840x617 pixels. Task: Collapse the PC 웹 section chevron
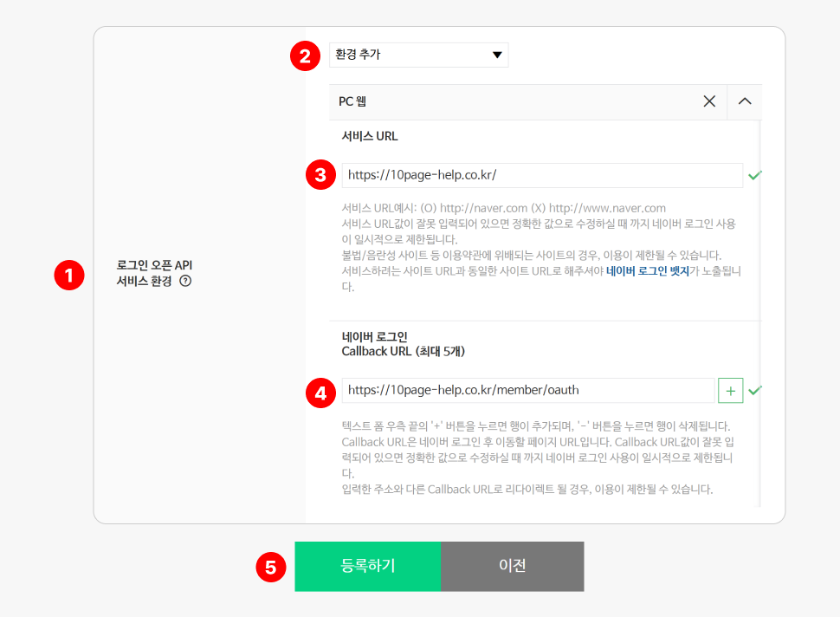(744, 101)
